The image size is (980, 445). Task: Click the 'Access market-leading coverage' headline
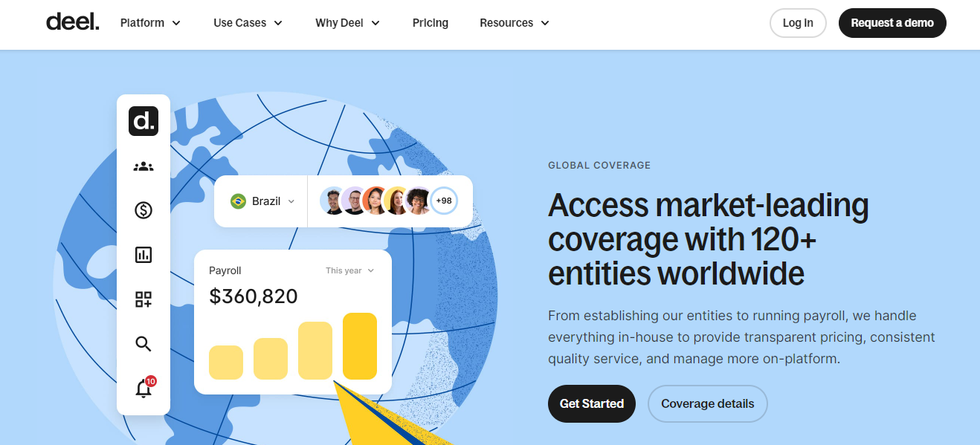point(708,239)
